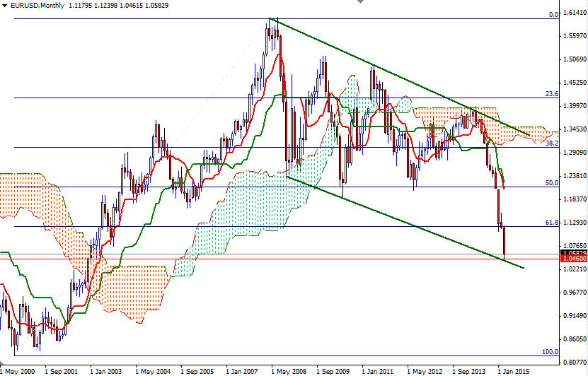Screen dimensions: 588x376
Task: Click the 1 Sep 2005 date label
Action: point(197,372)
